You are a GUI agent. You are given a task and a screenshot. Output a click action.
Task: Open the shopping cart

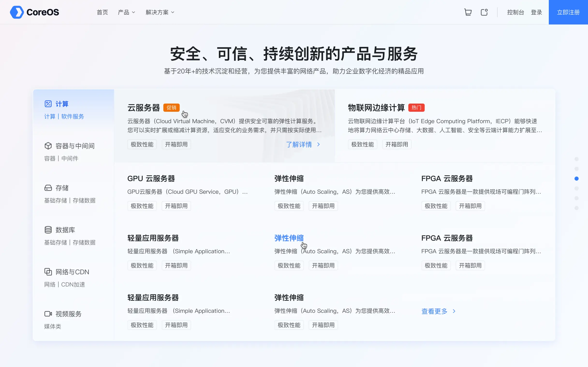468,12
